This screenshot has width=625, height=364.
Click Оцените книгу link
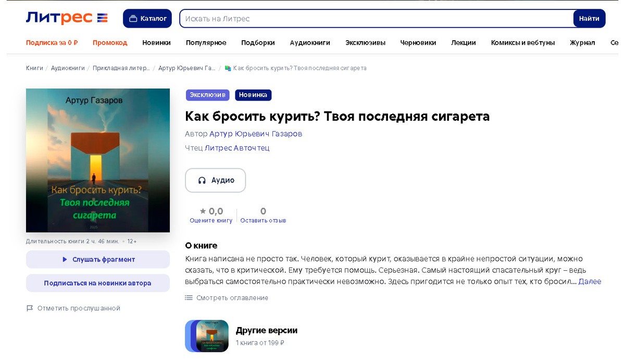tap(211, 221)
